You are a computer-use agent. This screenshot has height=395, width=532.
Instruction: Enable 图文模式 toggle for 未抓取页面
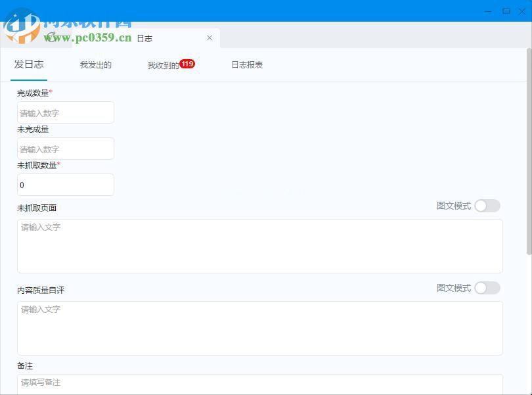[487, 206]
